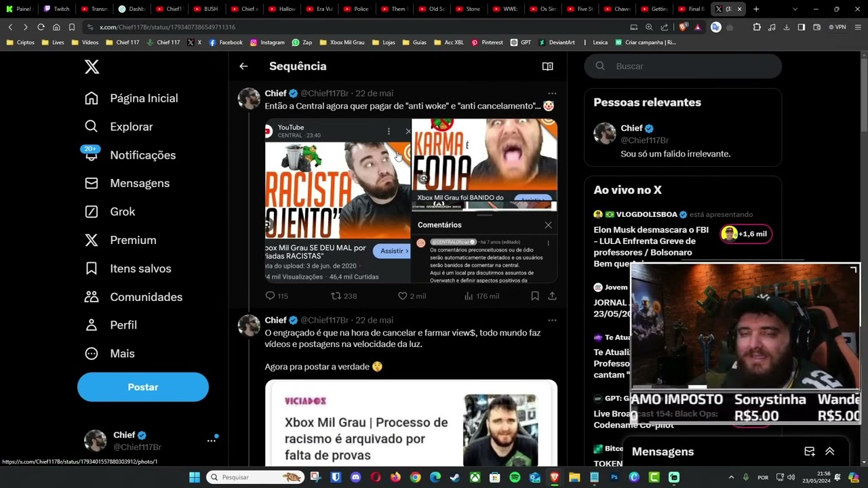Click browser back arrow
The image size is (868, 488).
point(10,27)
